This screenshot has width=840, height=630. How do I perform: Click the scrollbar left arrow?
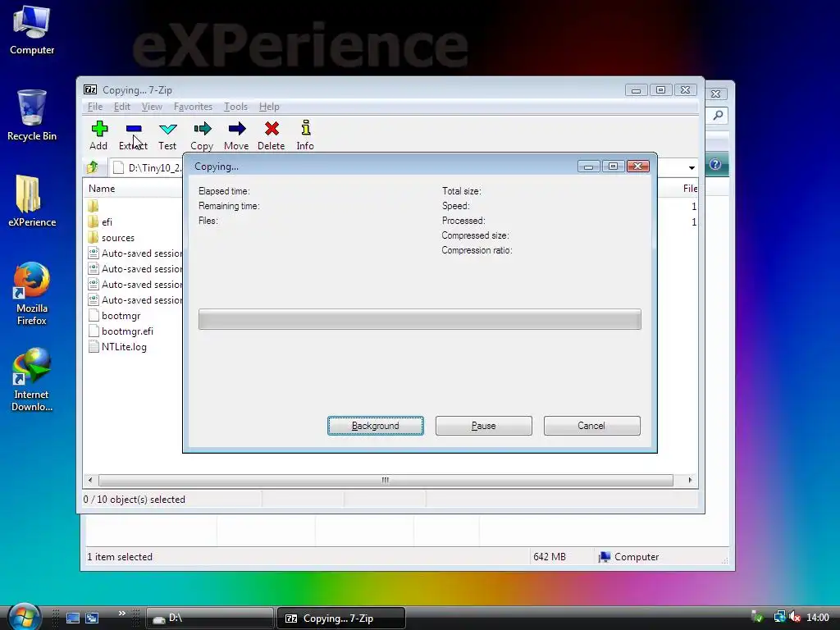[90, 480]
